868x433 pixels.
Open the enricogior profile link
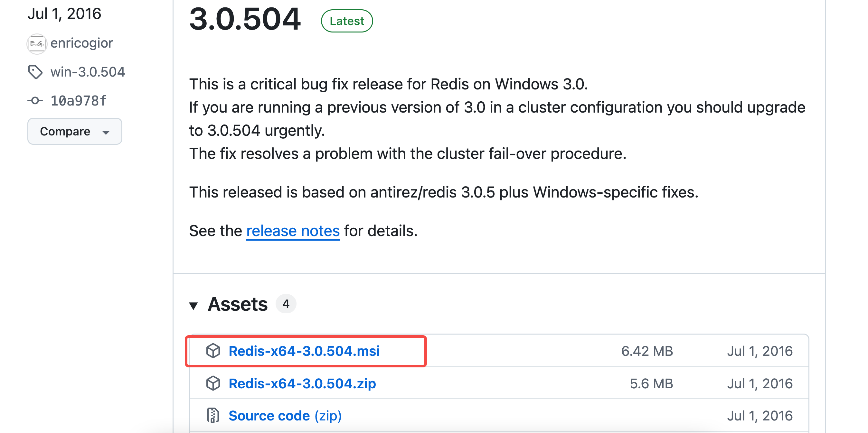(x=81, y=43)
